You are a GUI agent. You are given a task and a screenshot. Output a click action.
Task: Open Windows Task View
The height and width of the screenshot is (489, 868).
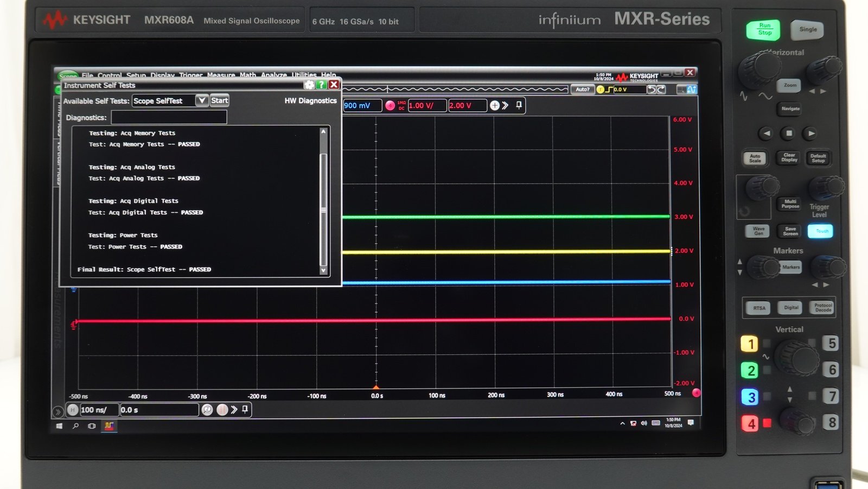click(x=92, y=426)
